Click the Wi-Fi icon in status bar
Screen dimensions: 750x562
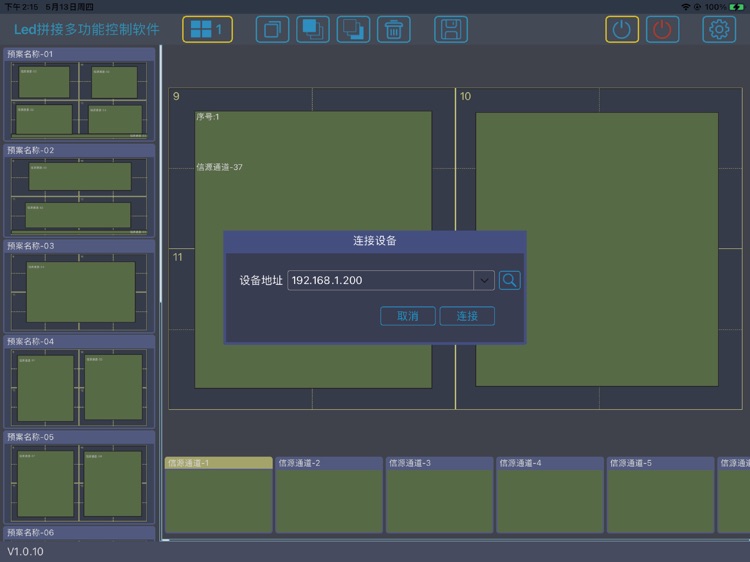(686, 7)
